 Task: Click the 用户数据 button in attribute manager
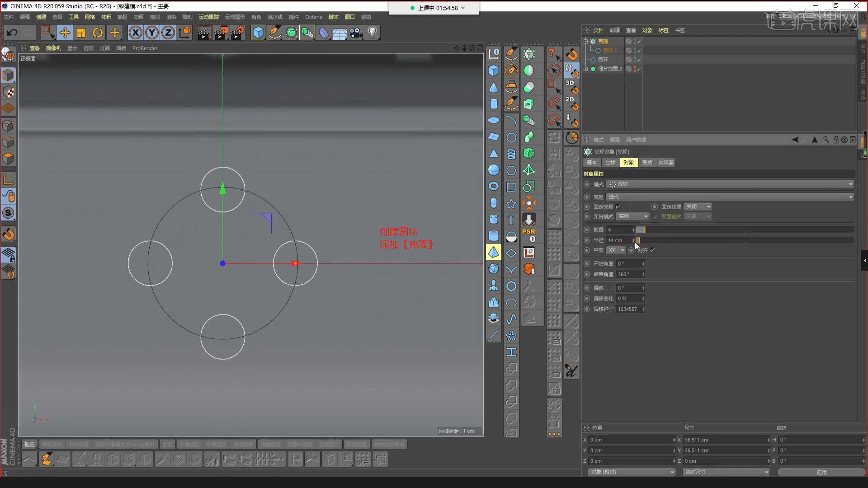(636, 140)
